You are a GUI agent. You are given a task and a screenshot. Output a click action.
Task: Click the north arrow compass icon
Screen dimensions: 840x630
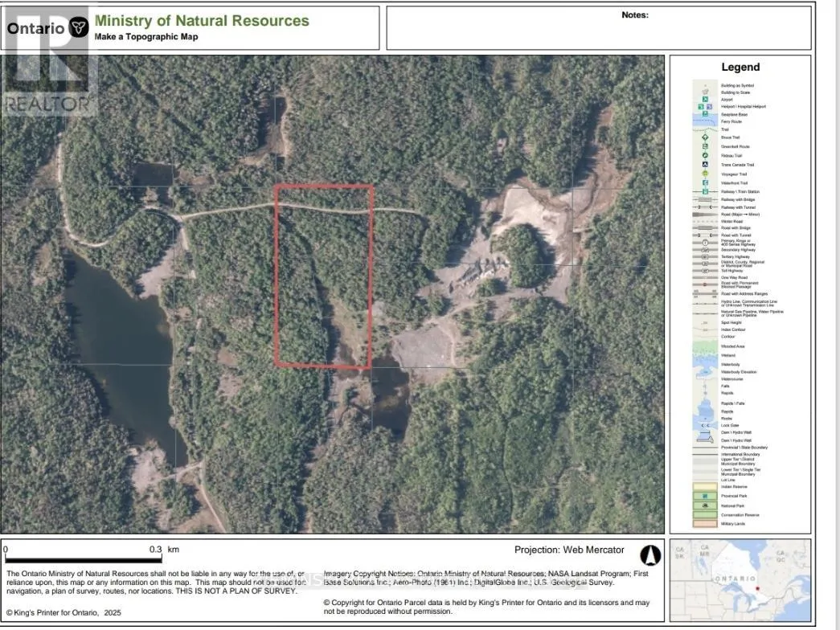pyautogui.click(x=649, y=555)
